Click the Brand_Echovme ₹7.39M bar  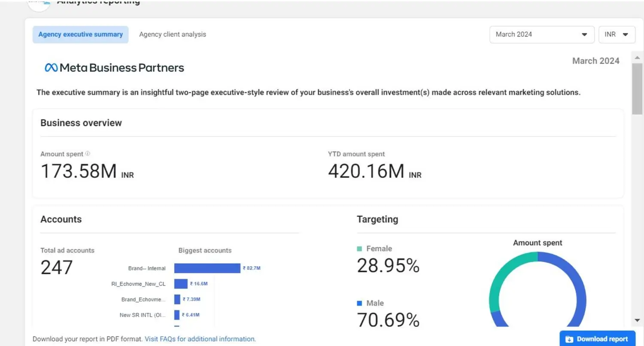pos(177,299)
